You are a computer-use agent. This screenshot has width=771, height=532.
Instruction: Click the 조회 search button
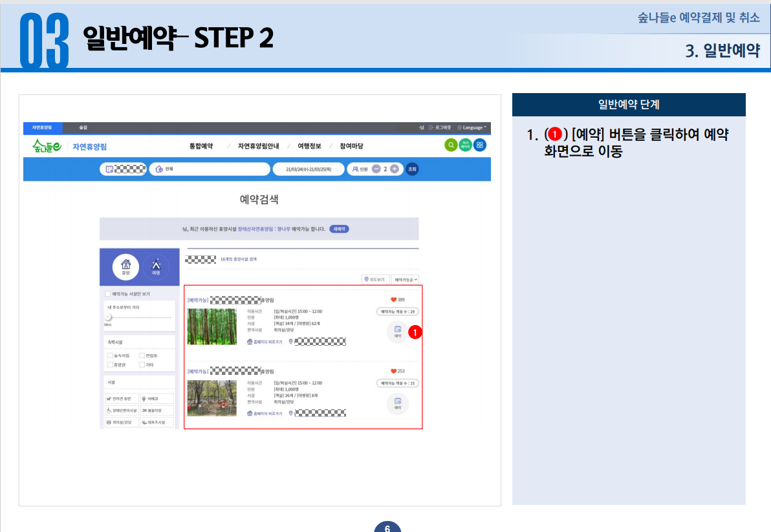(412, 169)
